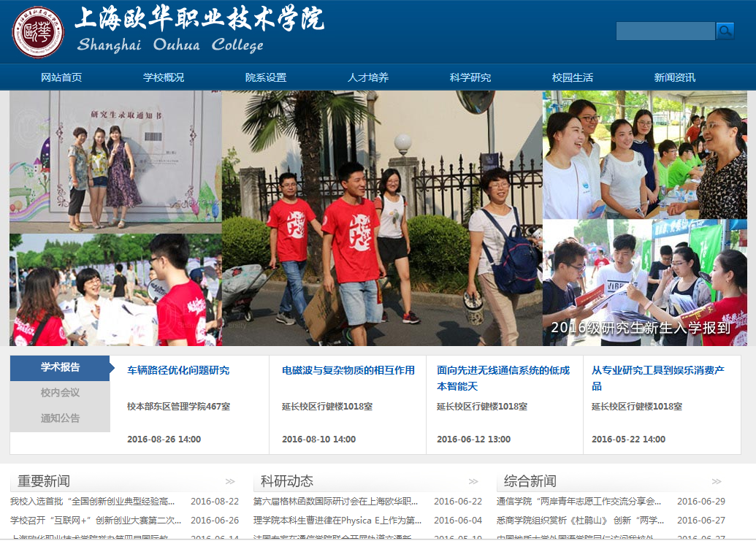This screenshot has height=541, width=756.
Task: Open 电磁波与复杂物质的相互作用 lecture link
Action: pyautogui.click(x=348, y=370)
